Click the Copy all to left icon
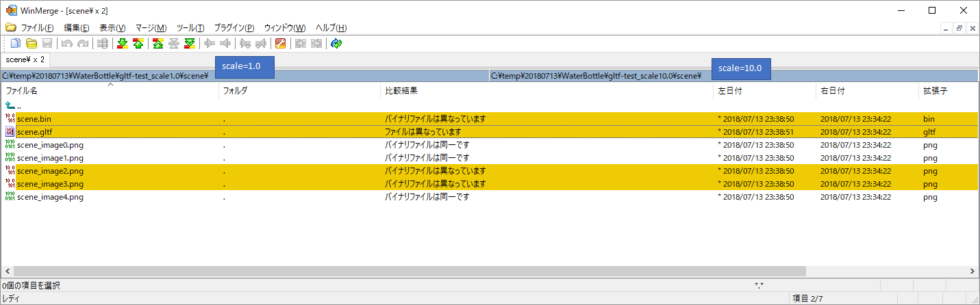Viewport: 980px width, 305px height. point(316,44)
